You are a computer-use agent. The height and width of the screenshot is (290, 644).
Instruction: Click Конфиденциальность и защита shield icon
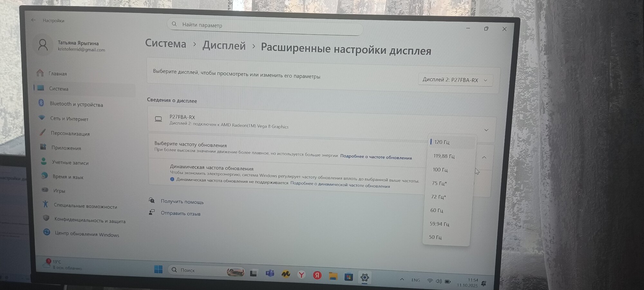point(46,218)
